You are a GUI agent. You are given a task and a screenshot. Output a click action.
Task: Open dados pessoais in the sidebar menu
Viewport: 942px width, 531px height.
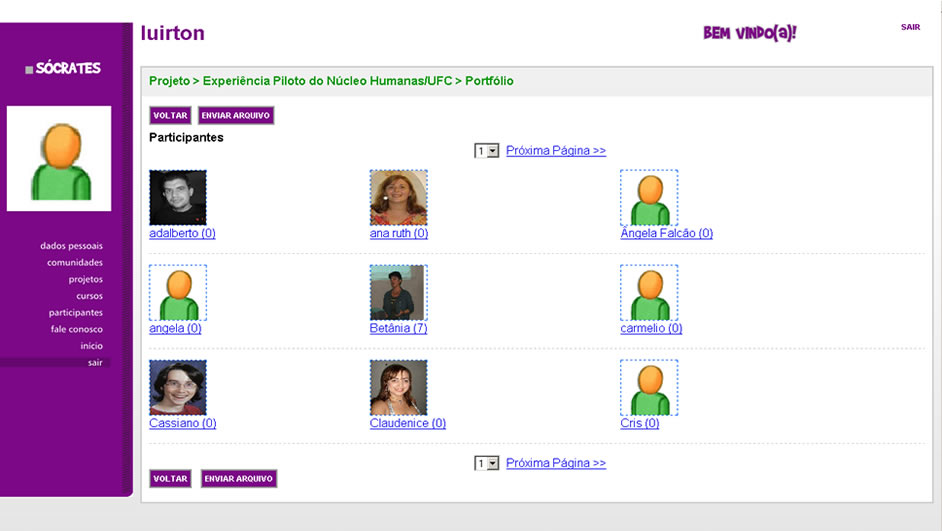71,246
